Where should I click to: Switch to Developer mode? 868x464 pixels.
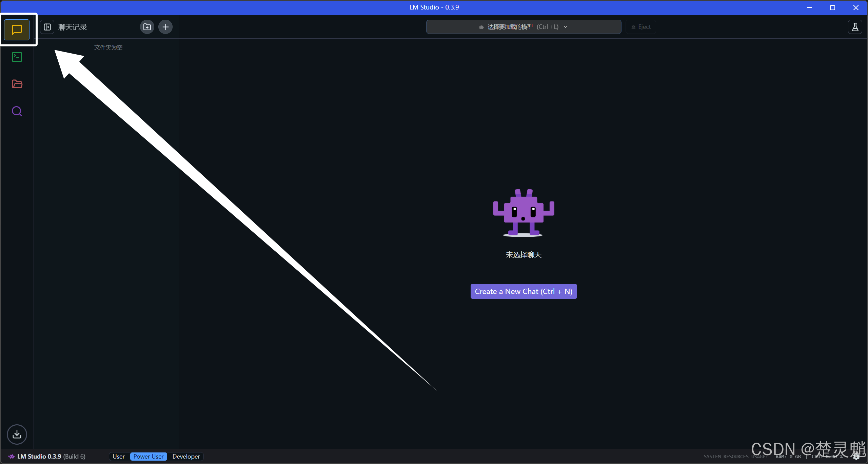186,457
